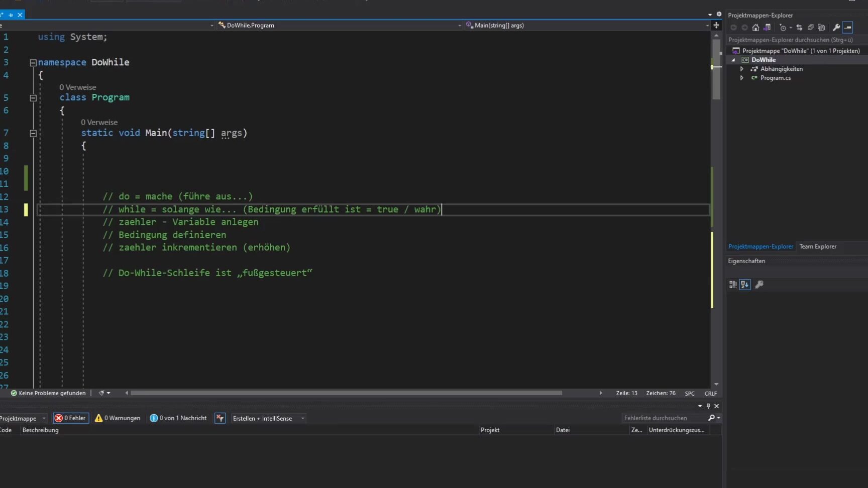Image resolution: width=868 pixels, height=488 pixels.
Task: Close the error list panel
Action: pyautogui.click(x=717, y=406)
